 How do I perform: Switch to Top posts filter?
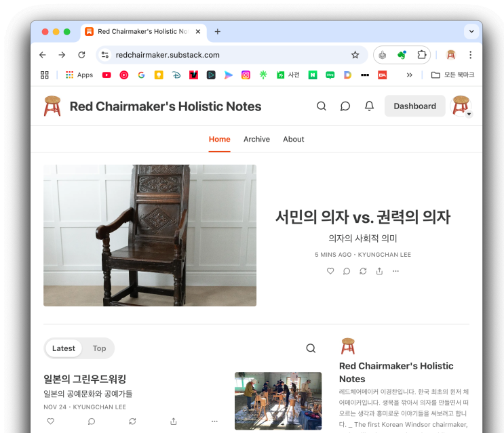(x=99, y=348)
